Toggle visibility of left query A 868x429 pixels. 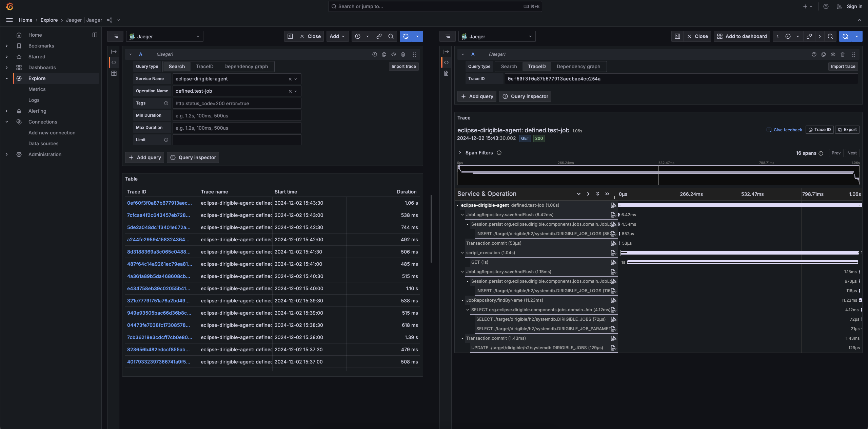(394, 54)
